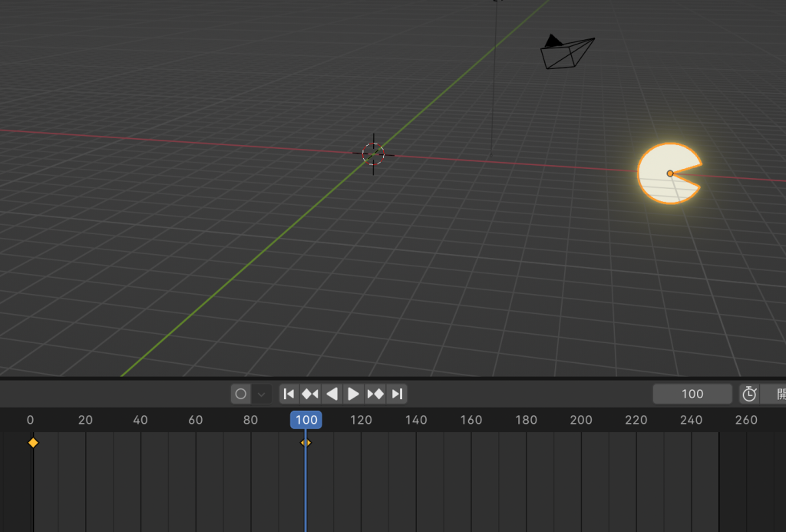Click the 3D cursor at world origin
Viewport: 786px width, 532px height.
373,154
